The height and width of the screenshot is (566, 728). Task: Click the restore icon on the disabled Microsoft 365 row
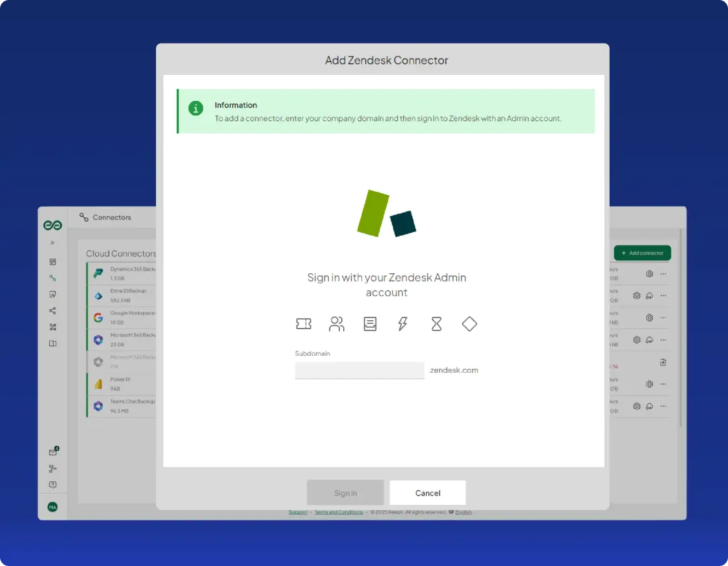(x=663, y=362)
